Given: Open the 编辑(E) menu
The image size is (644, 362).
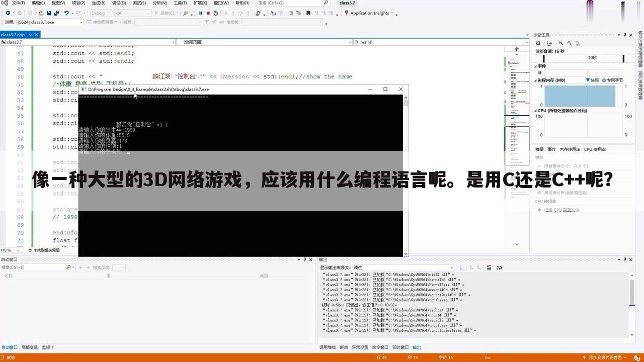Looking at the screenshot, I should point(38,3).
